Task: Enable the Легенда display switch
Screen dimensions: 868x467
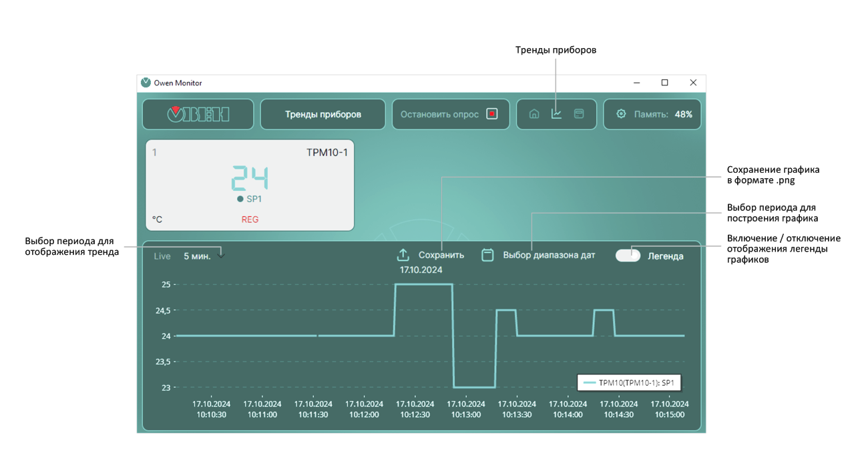Action: tap(628, 255)
